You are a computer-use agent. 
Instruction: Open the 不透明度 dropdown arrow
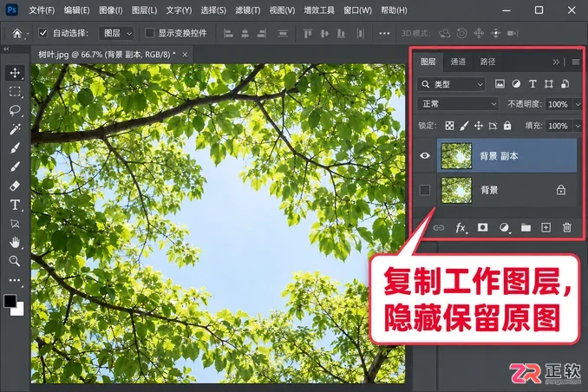pos(578,104)
